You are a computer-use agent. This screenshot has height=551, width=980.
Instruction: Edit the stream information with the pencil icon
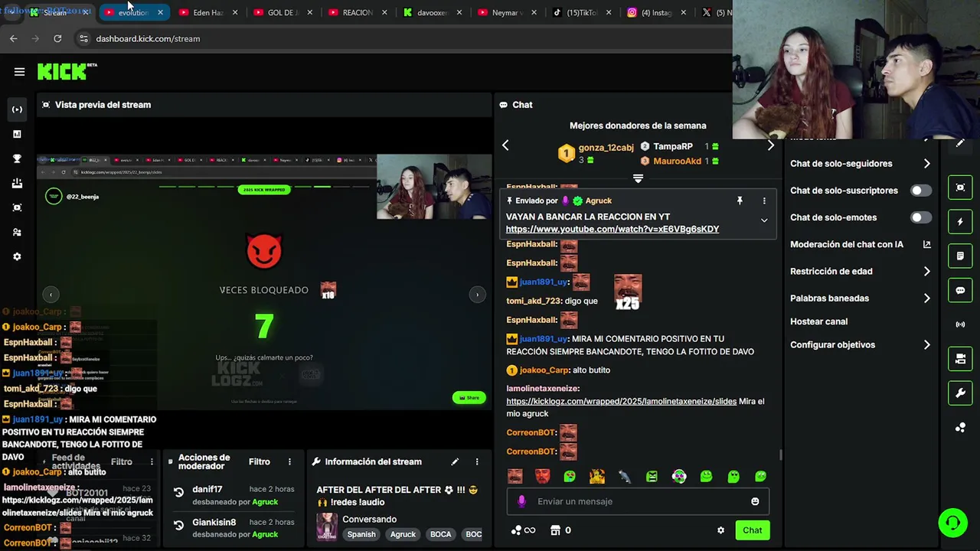pos(455,461)
